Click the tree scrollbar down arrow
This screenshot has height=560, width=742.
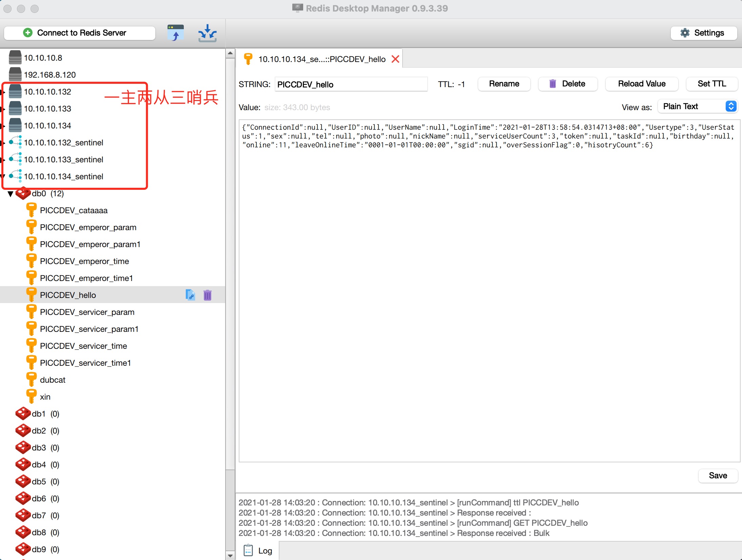point(230,556)
